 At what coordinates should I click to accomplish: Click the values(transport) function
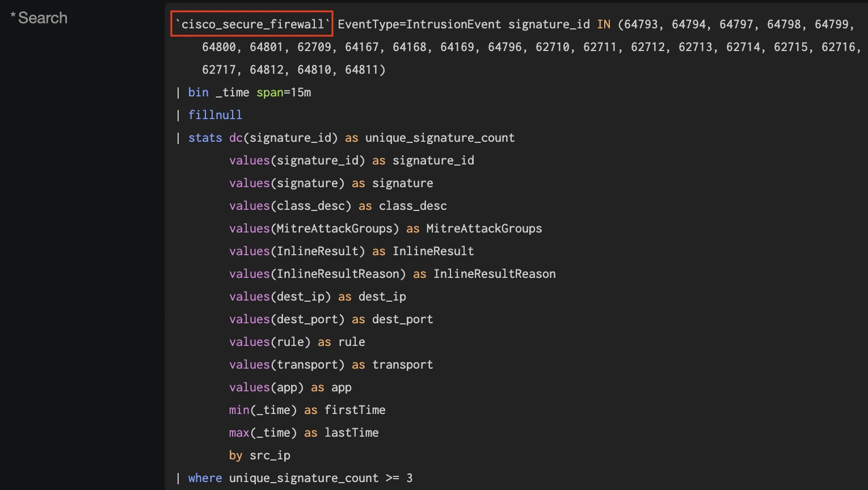coord(286,365)
